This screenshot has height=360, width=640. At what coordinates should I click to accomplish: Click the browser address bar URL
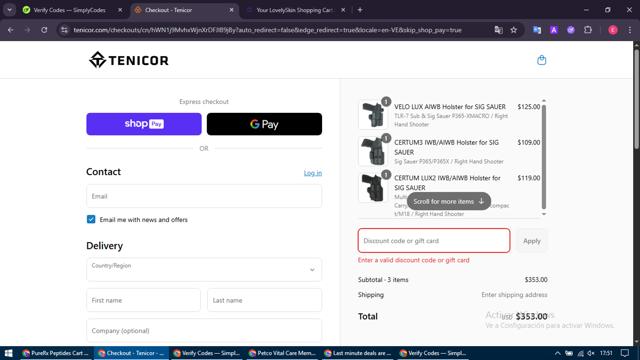(x=267, y=30)
